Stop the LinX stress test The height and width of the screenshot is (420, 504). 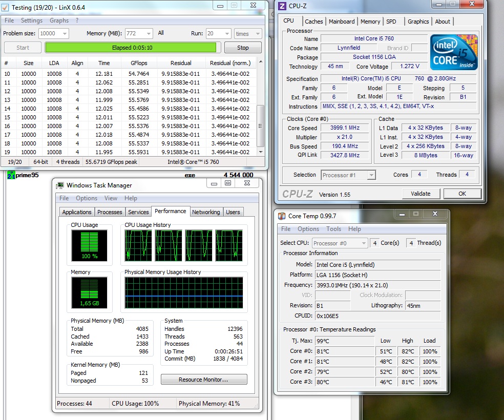point(243,48)
